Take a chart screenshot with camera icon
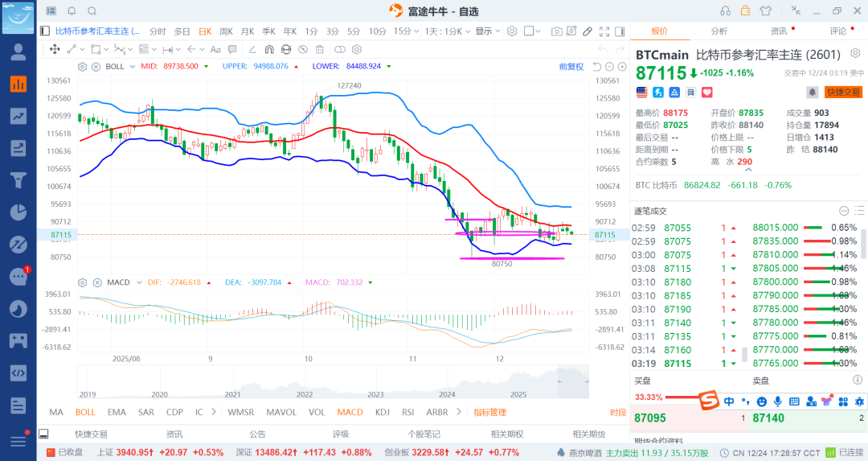The width and height of the screenshot is (868, 461). point(556,31)
